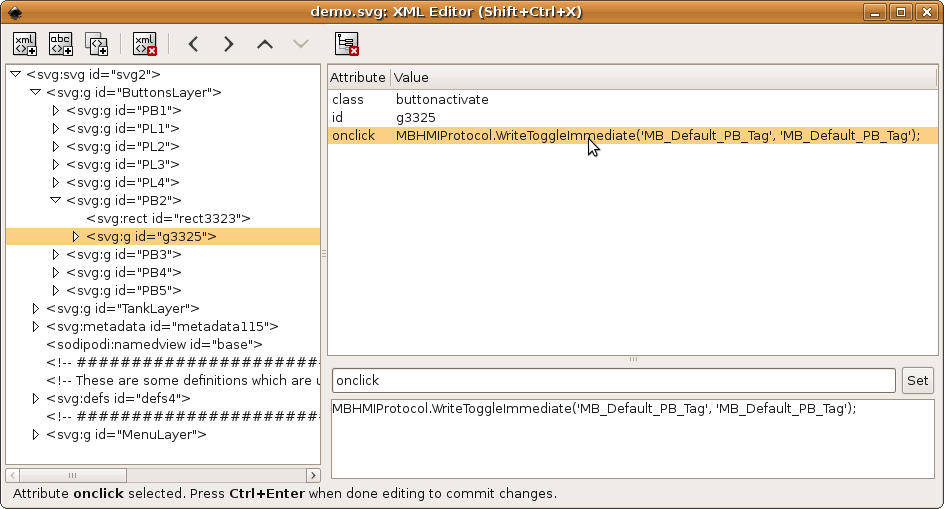Viewport: 944px width, 509px height.
Task: Collapse the PB2 group node
Action: click(x=55, y=200)
